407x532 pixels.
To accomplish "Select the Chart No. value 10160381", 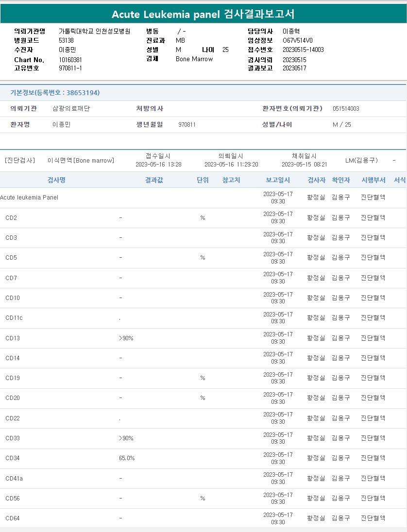I will tap(70, 60).
